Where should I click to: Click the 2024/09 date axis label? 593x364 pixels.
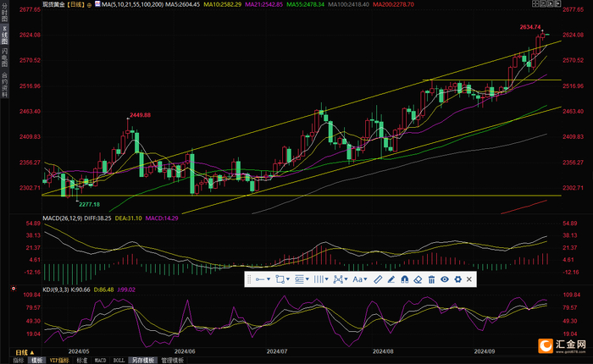(x=485, y=351)
